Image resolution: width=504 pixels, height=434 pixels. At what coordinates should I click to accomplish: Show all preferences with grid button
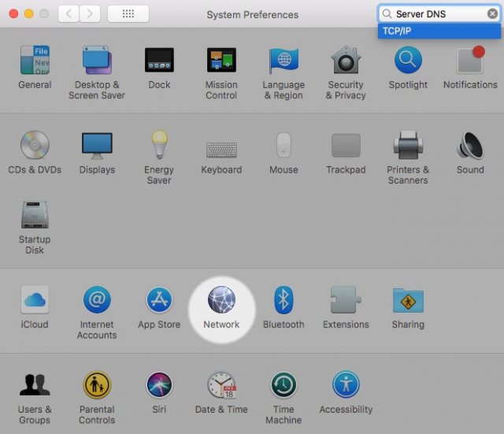pyautogui.click(x=128, y=13)
